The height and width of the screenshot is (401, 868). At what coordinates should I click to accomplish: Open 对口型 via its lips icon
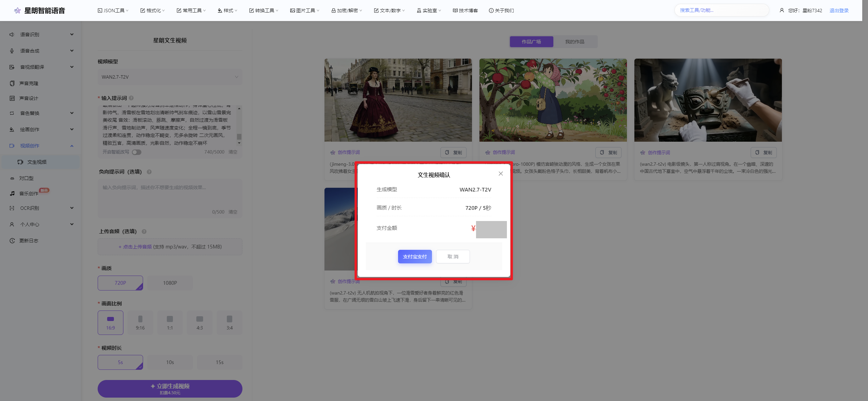coord(12,178)
